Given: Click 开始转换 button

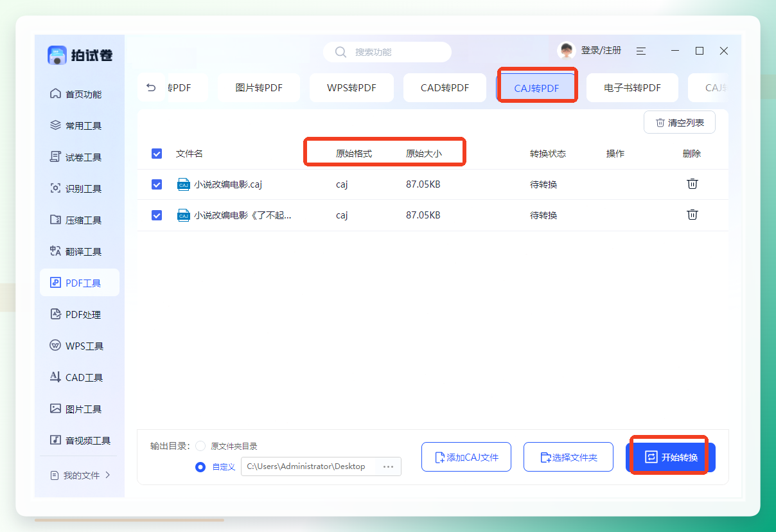Looking at the screenshot, I should (671, 457).
